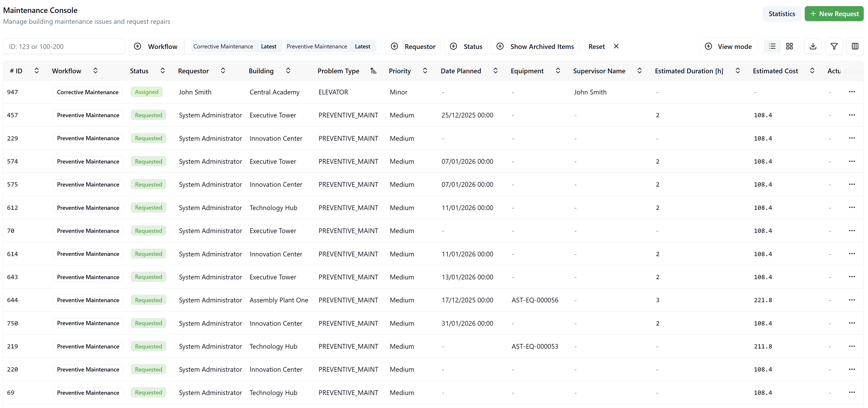Click Corrective Maintenance tag on row 947

click(88, 92)
